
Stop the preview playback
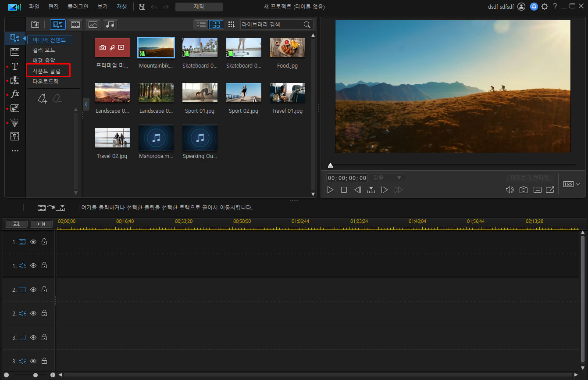344,190
